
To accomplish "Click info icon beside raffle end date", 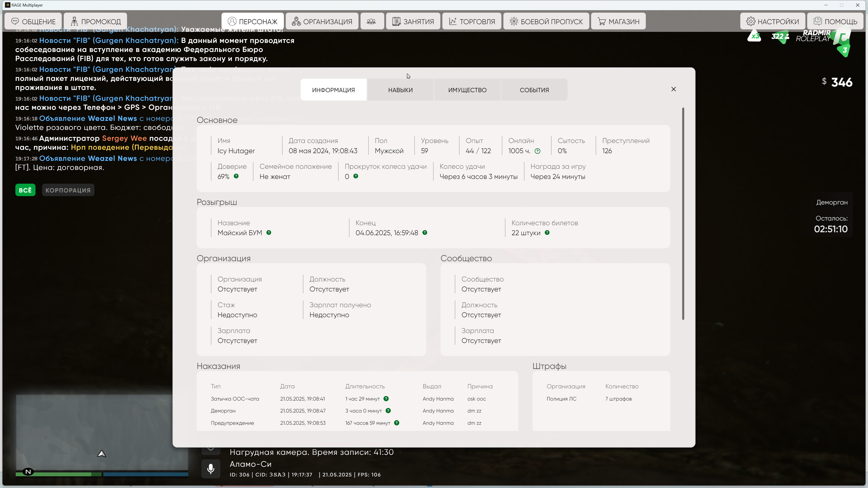I will click(425, 232).
